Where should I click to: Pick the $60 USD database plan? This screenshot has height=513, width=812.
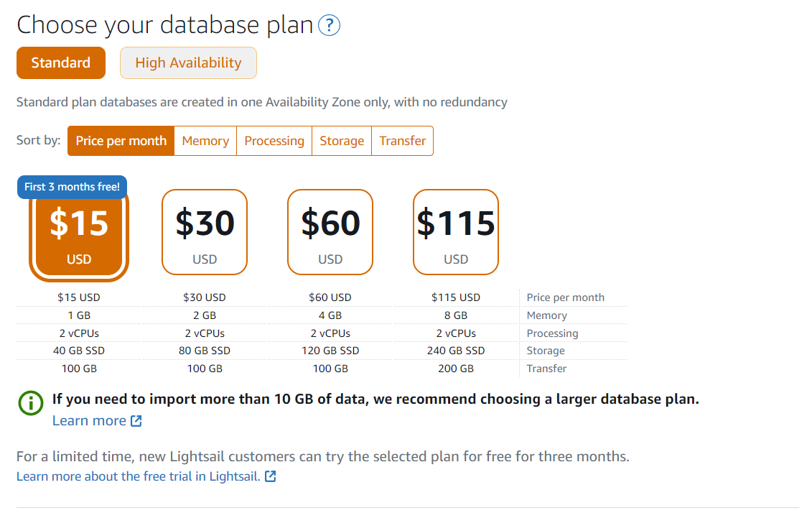(330, 232)
